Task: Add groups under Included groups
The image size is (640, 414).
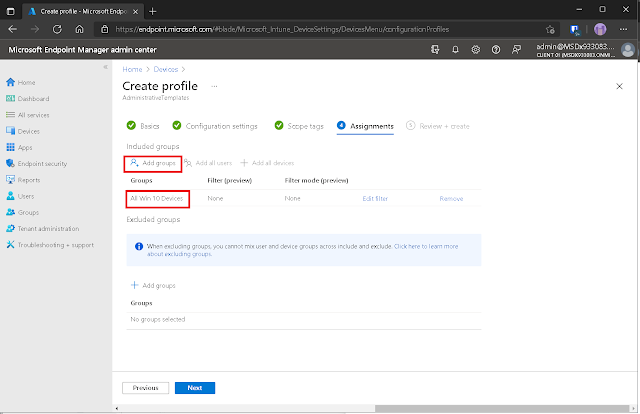Action: [x=153, y=163]
